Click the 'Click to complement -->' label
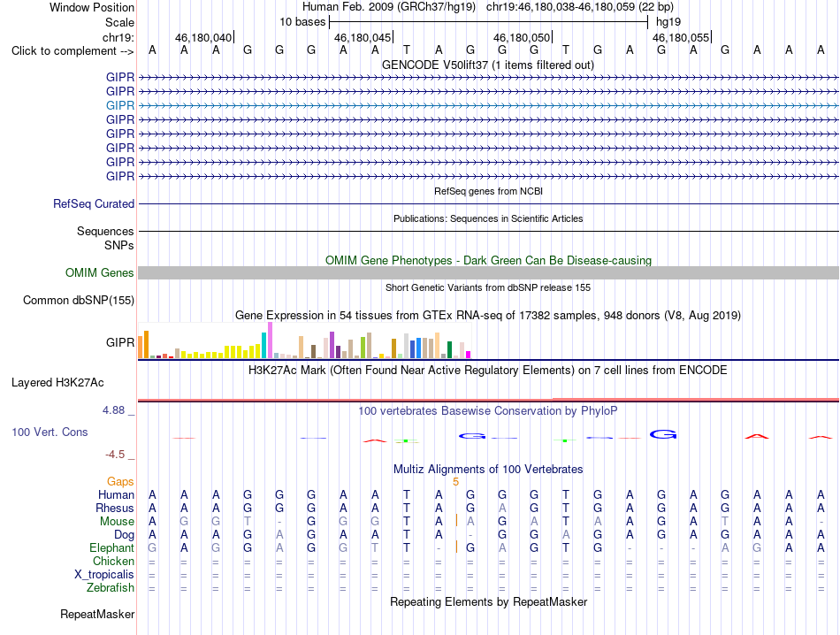The image size is (840, 635). (x=73, y=51)
